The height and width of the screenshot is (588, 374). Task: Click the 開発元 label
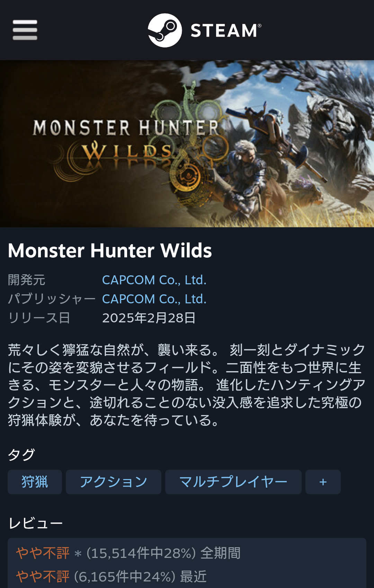(27, 280)
